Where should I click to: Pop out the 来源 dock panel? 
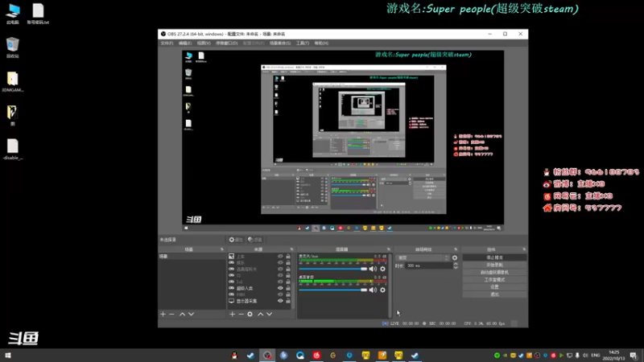tap(292, 249)
